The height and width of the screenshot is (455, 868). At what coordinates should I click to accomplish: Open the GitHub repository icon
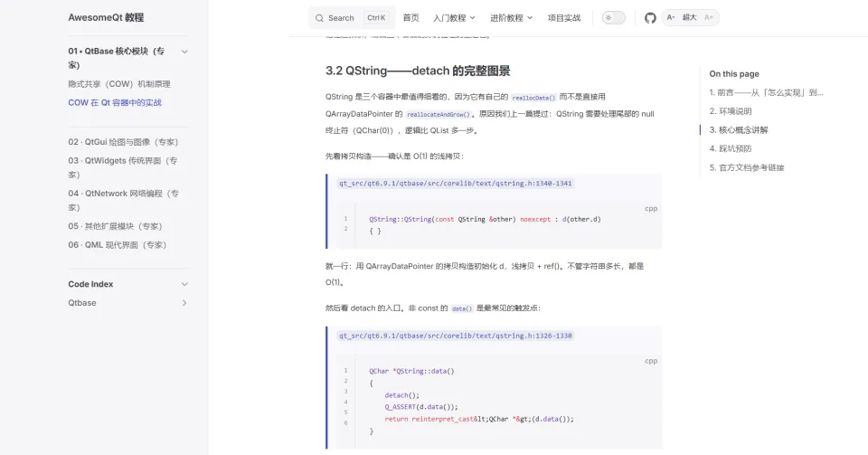coord(650,18)
